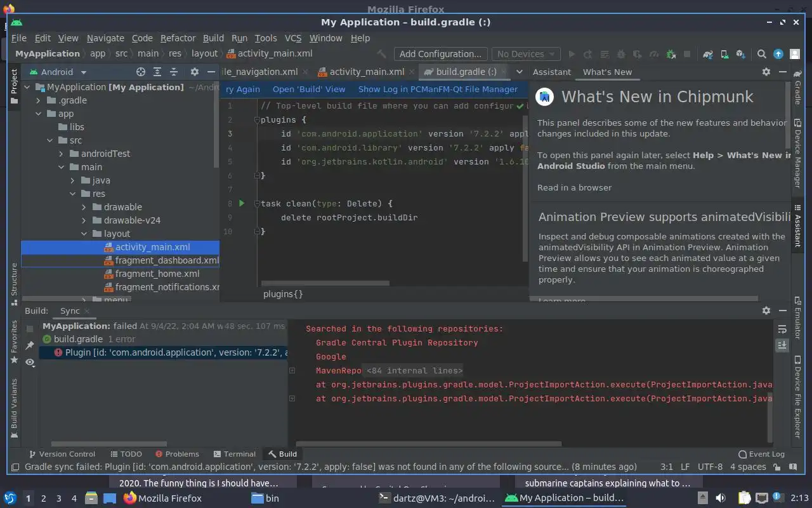Open Build panel gear settings
Screen dimensions: 812x508
click(766, 311)
